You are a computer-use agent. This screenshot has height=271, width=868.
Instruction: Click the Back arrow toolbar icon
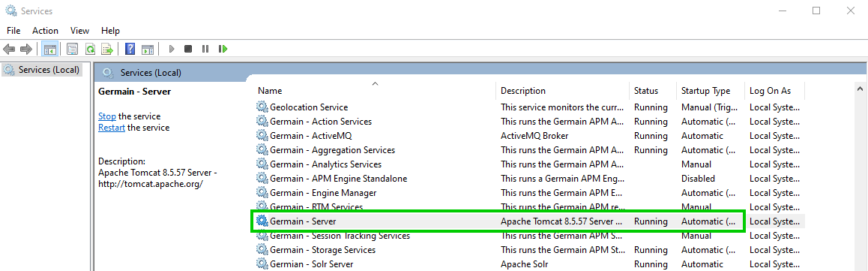pyautogui.click(x=9, y=50)
